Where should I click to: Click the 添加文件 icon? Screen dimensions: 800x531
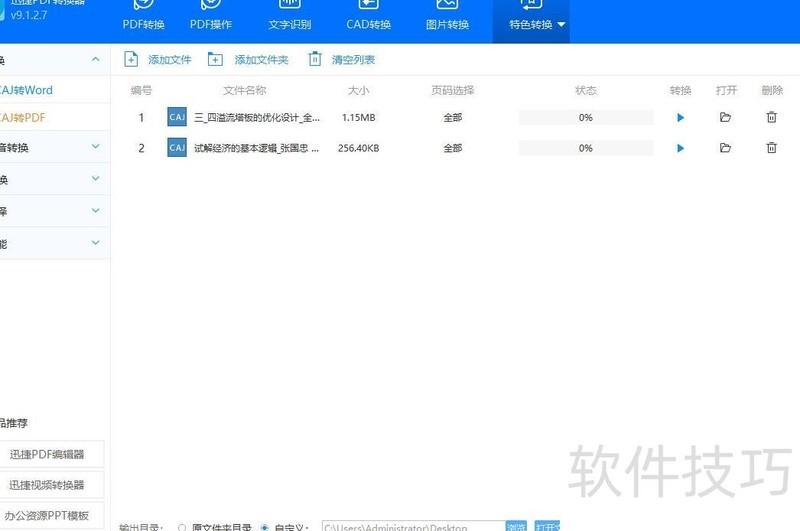tap(131, 60)
